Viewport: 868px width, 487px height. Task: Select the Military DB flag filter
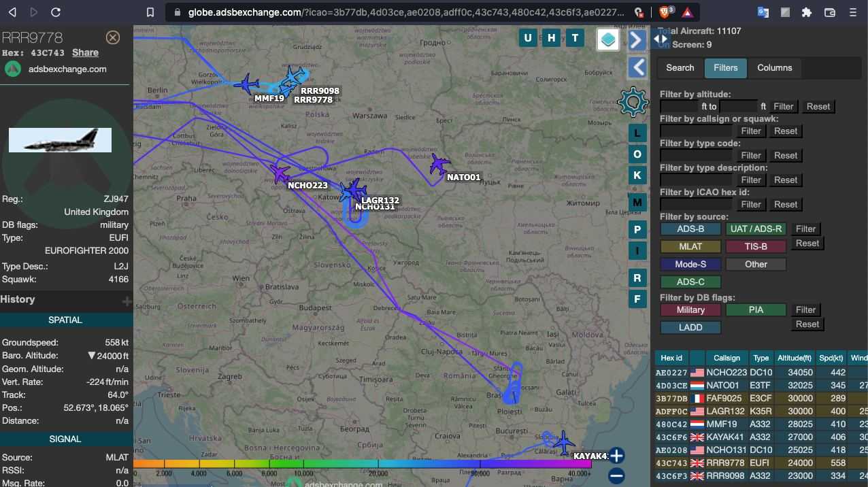690,310
